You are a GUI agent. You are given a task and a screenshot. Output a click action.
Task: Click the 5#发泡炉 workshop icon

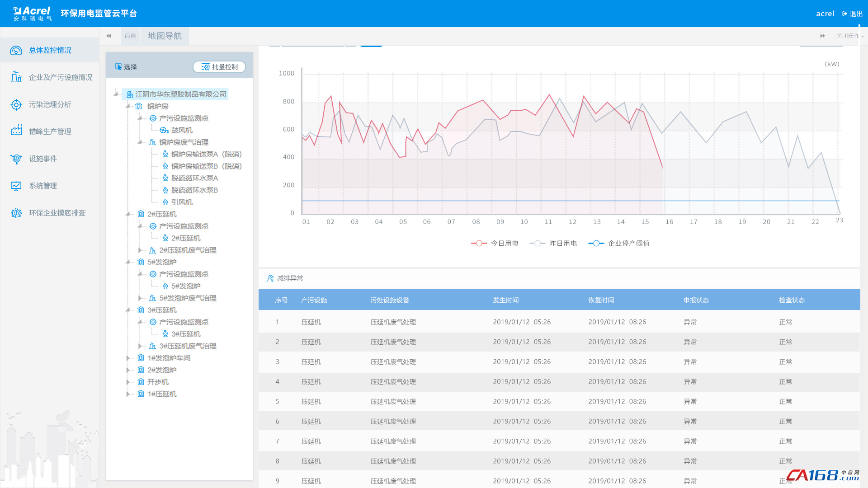coord(141,262)
